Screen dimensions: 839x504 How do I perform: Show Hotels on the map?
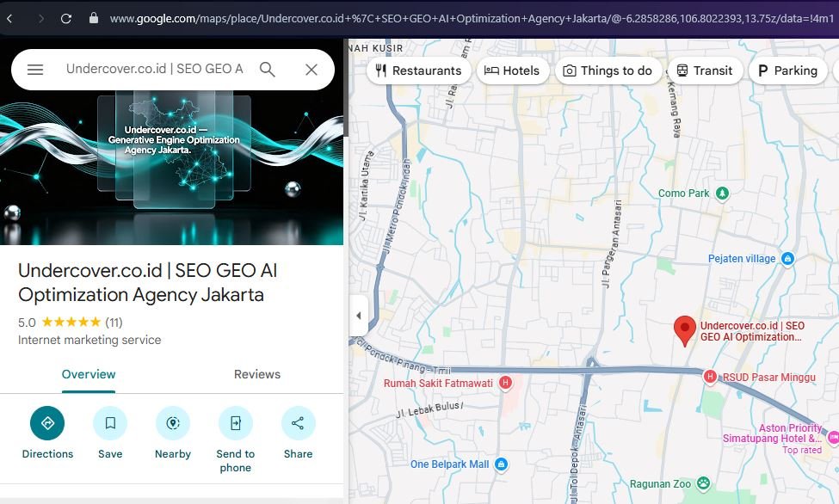[x=512, y=71]
